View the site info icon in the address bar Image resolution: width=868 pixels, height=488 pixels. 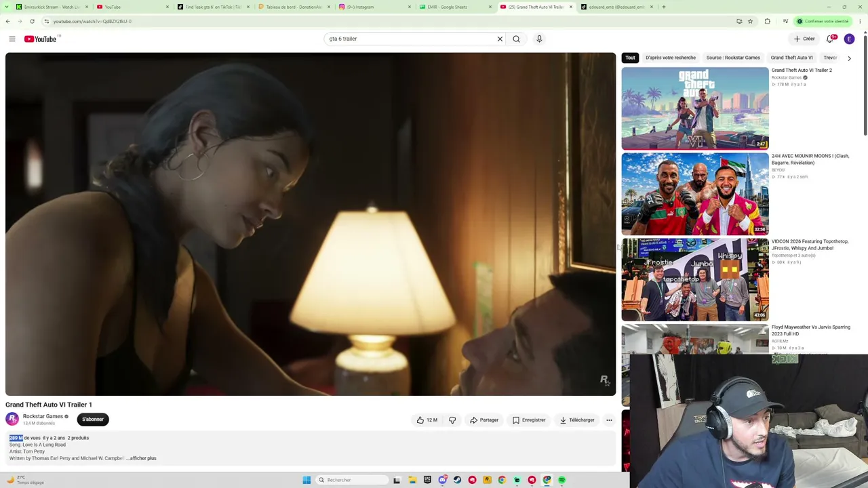[x=46, y=21]
